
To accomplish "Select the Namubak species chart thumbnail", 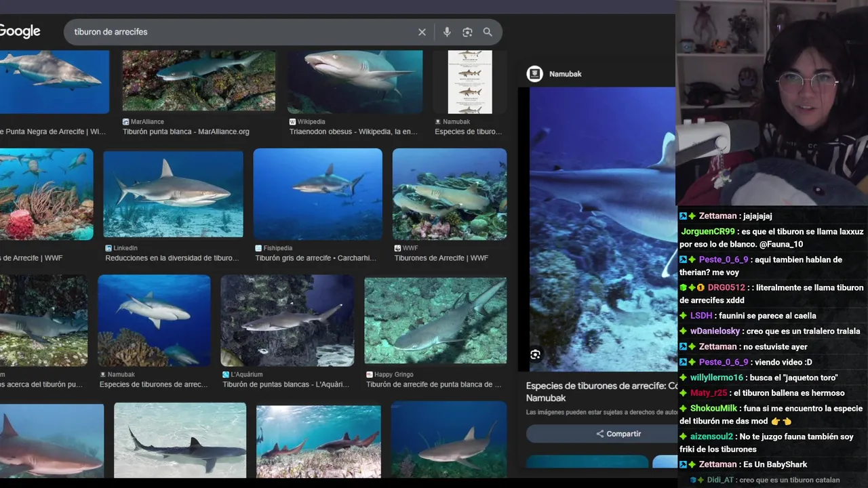I will point(470,81).
